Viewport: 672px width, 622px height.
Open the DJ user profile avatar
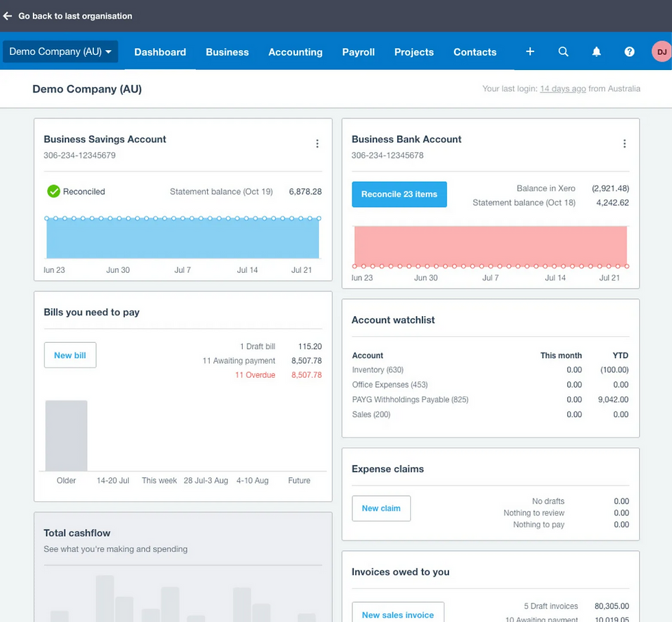660,51
